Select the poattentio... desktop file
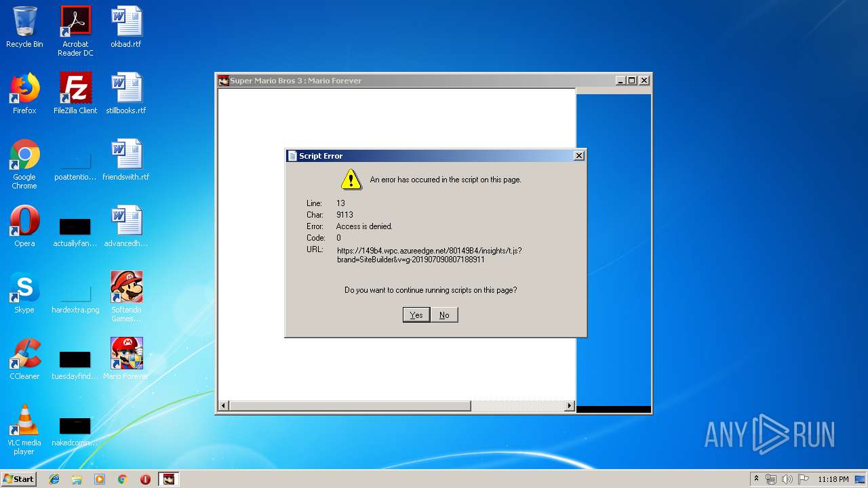The height and width of the screenshot is (488, 868). point(75,164)
